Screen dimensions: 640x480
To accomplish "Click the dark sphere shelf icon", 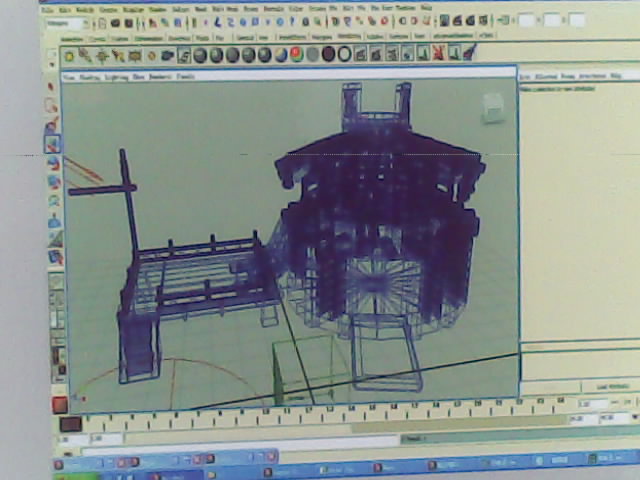I will [329, 54].
